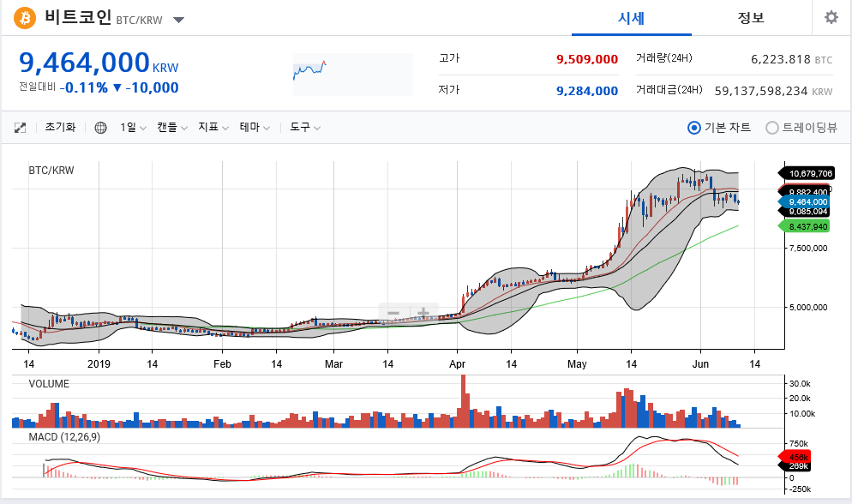Image resolution: width=852 pixels, height=504 pixels.
Task: Click the 10,679,706 upper band price tag
Action: pos(807,174)
